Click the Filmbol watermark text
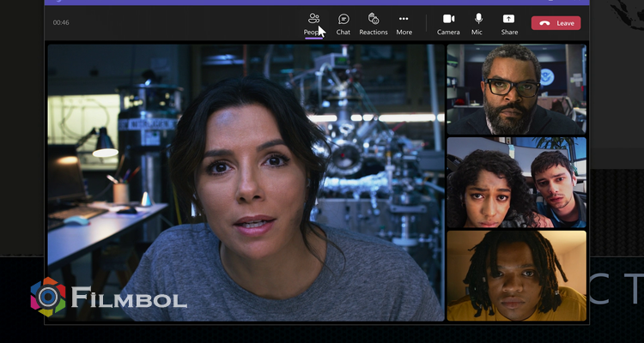This screenshot has height=343, width=644. tap(129, 299)
